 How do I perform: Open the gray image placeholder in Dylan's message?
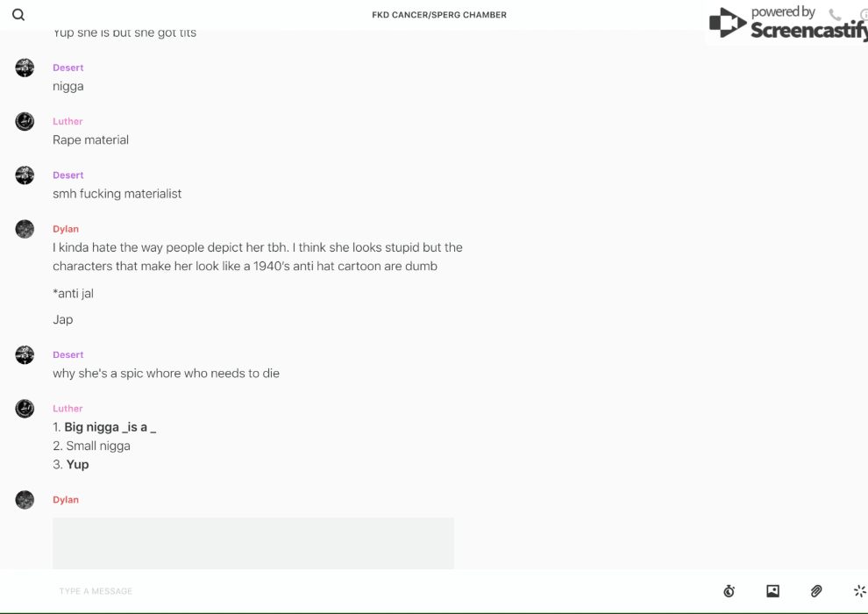[x=253, y=543]
